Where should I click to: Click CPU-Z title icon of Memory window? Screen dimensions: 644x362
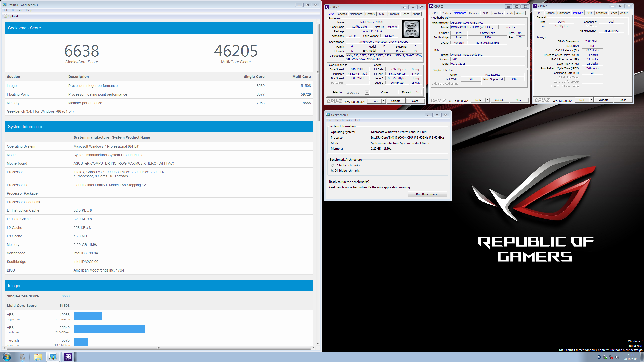pyautogui.click(x=535, y=6)
